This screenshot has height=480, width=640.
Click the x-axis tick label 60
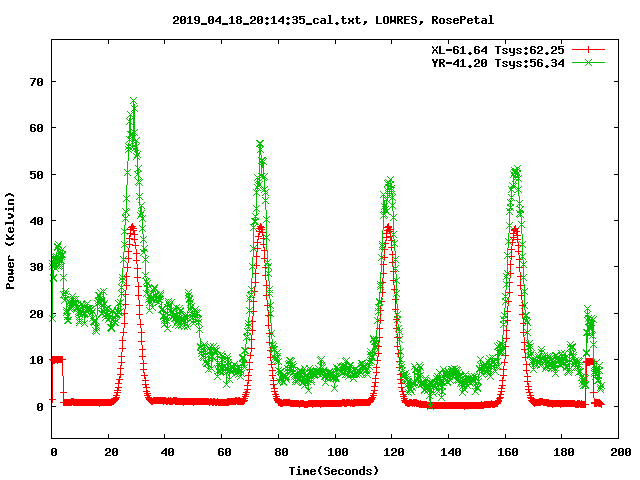point(224,452)
